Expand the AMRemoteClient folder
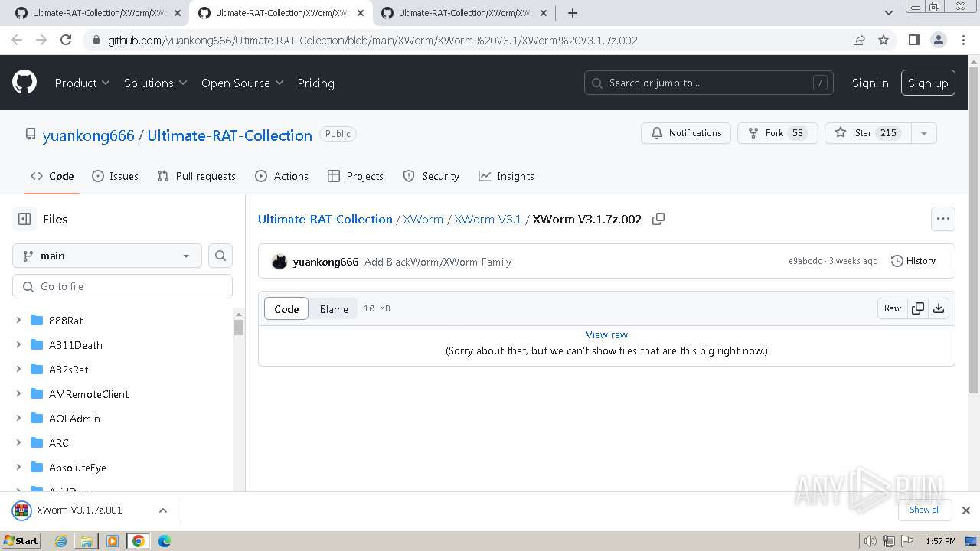This screenshot has height=551, width=980. [18, 394]
